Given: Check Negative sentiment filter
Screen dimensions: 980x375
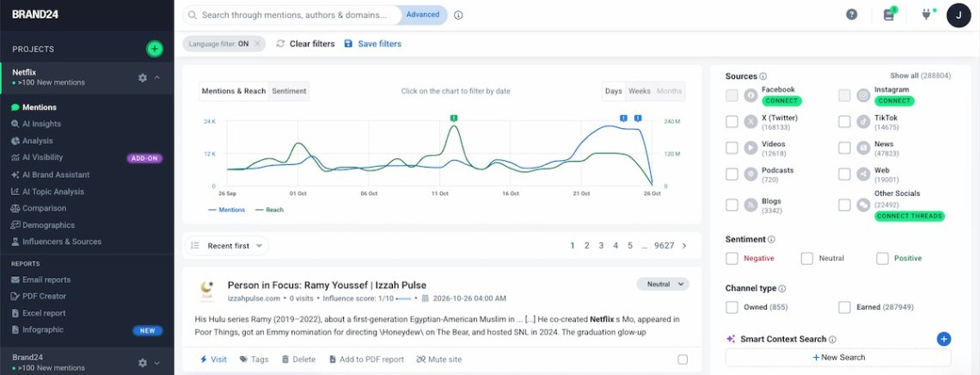Looking at the screenshot, I should pos(732,258).
